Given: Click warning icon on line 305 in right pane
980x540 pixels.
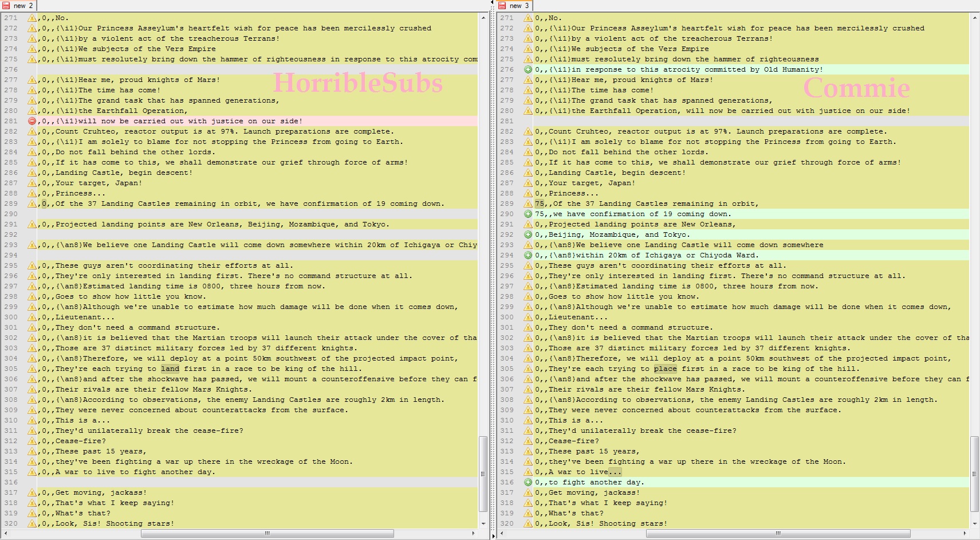Looking at the screenshot, I should point(528,369).
